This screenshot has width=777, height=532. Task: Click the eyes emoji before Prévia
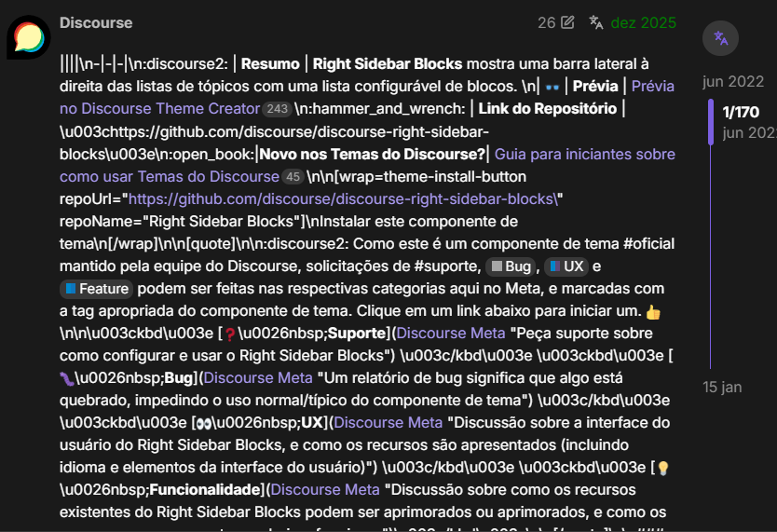tap(552, 88)
